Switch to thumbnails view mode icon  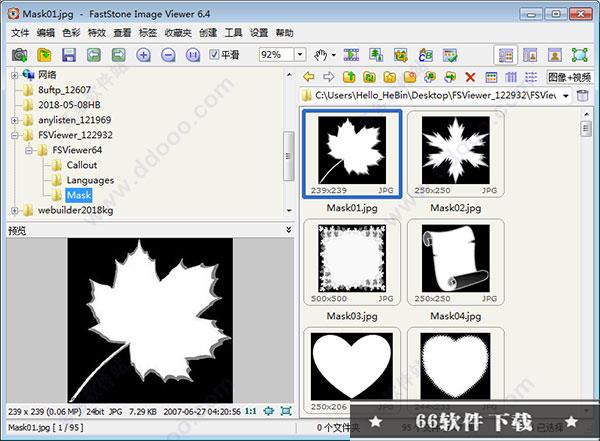tap(491, 77)
